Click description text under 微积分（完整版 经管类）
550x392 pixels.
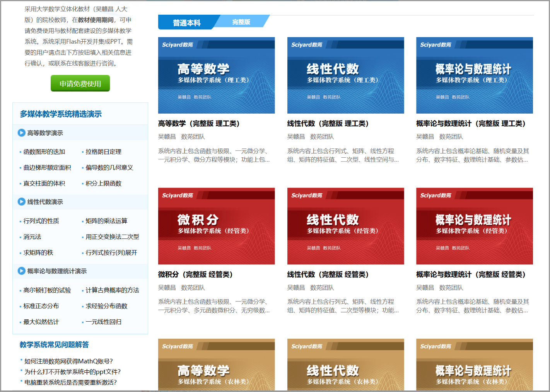click(x=214, y=306)
